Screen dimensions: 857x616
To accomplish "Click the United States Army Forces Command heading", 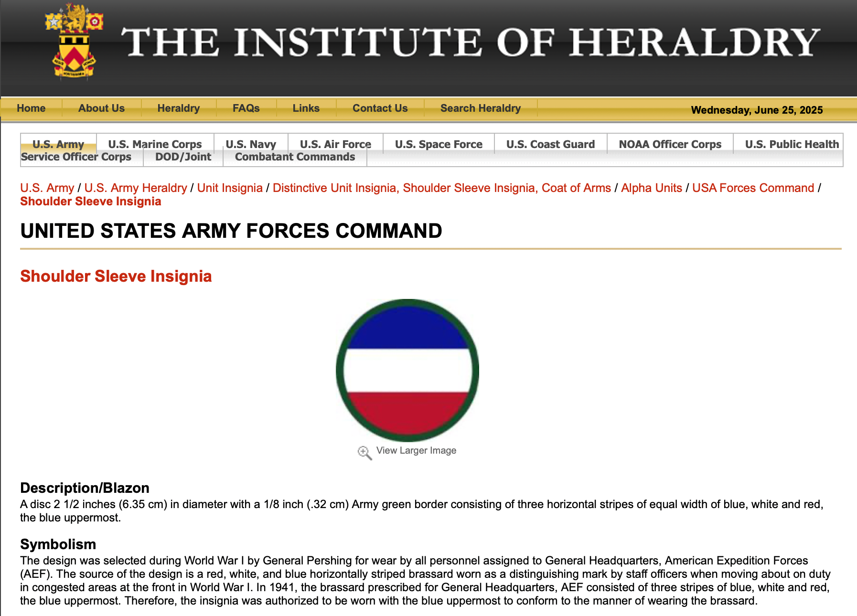I will coord(231,231).
